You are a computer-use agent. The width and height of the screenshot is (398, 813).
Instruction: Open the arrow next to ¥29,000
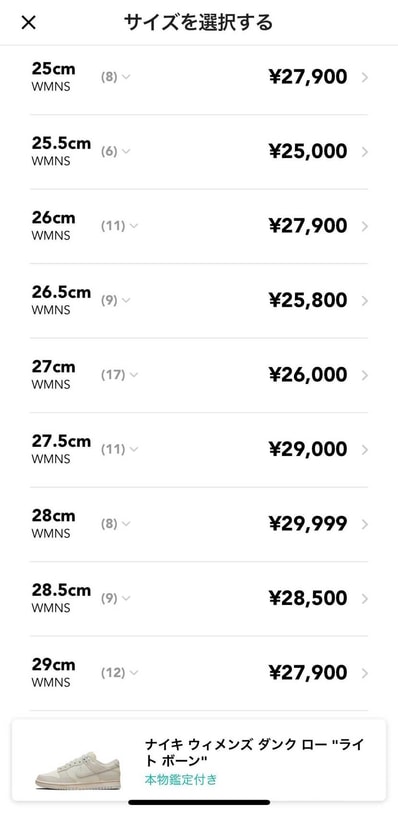[x=365, y=450]
